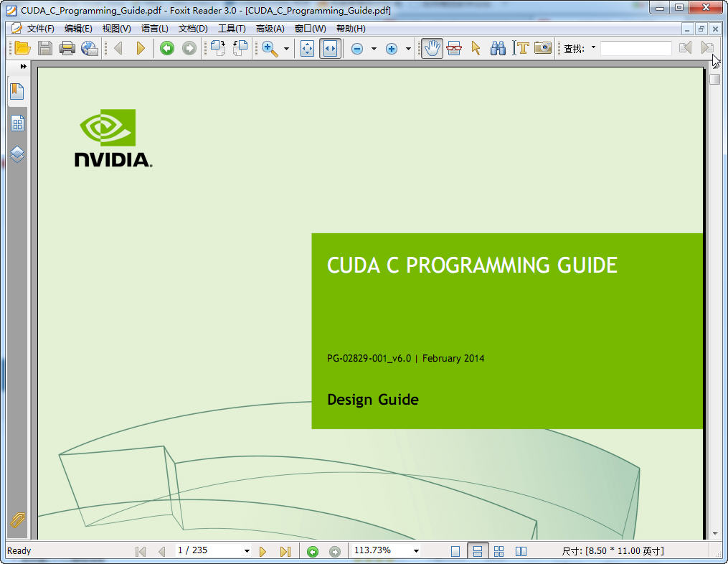Screen dimensions: 728x564
Task: Switch to single page layout
Action: coord(455,552)
